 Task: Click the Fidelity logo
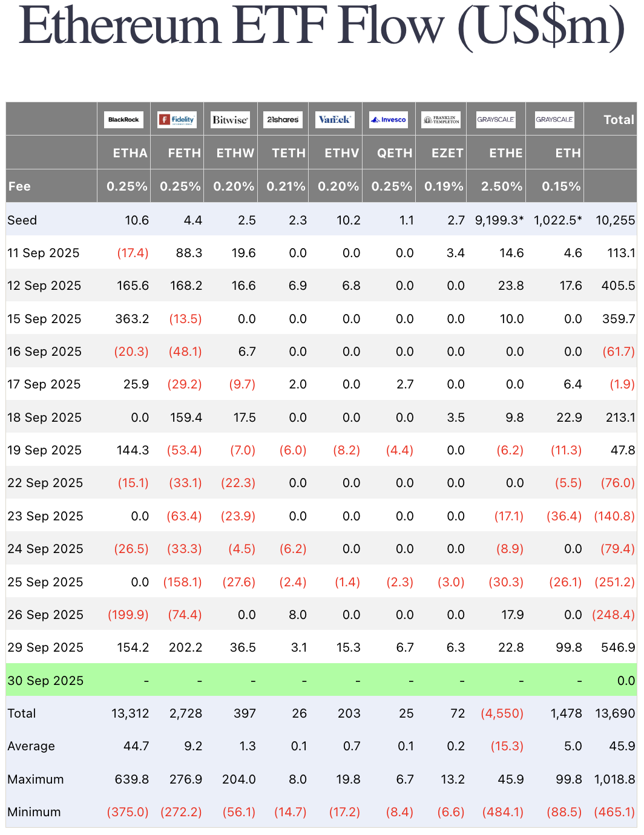click(177, 119)
